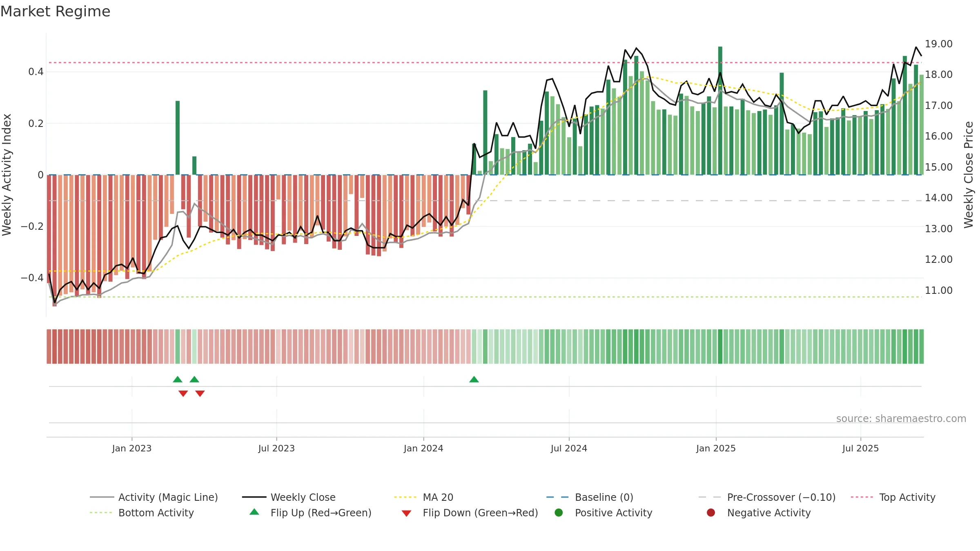Click the red circle Negative Activity icon
980x551 pixels.
click(x=711, y=513)
